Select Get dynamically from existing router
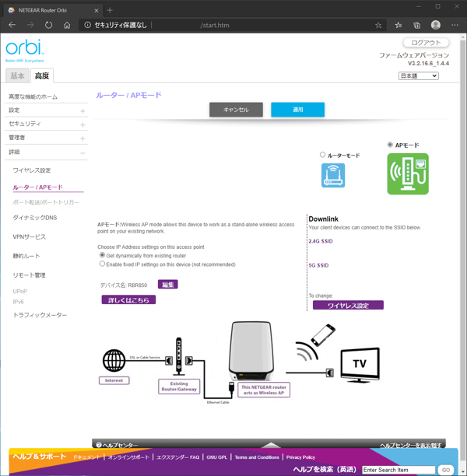Viewport: 467px width, 476px height. pos(102,255)
